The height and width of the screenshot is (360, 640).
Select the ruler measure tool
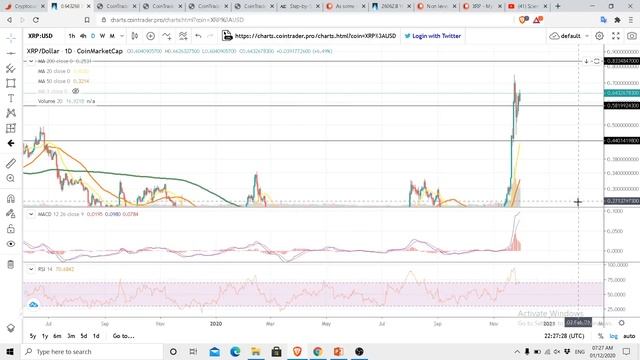tap(11, 163)
